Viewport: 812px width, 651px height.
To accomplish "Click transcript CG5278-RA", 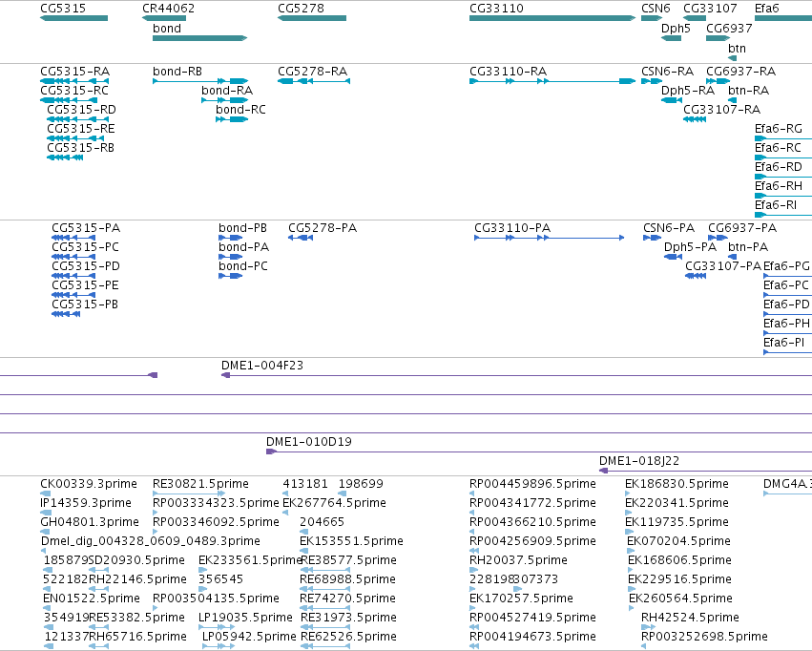I will [314, 81].
